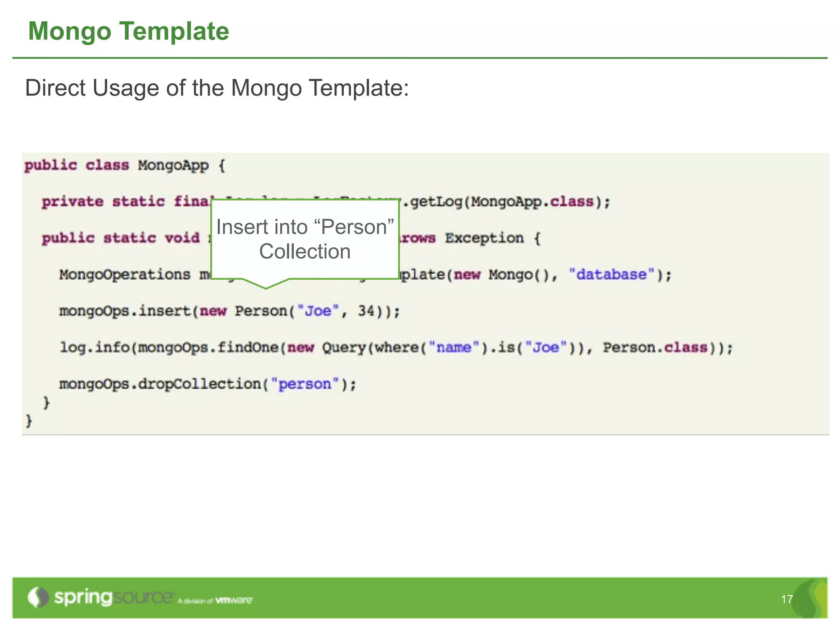
Task: Click the mongoOps.insert code line
Action: 229,311
